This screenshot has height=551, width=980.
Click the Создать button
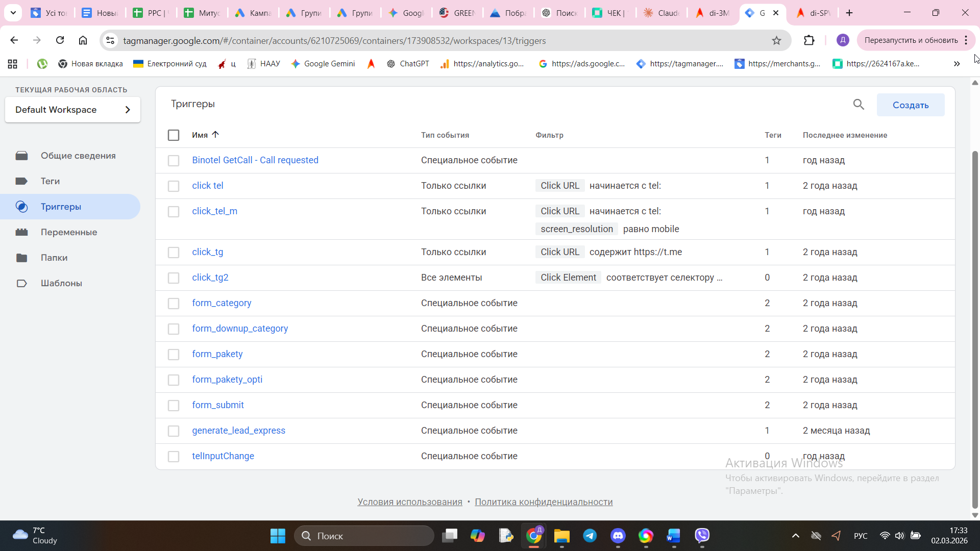point(910,105)
